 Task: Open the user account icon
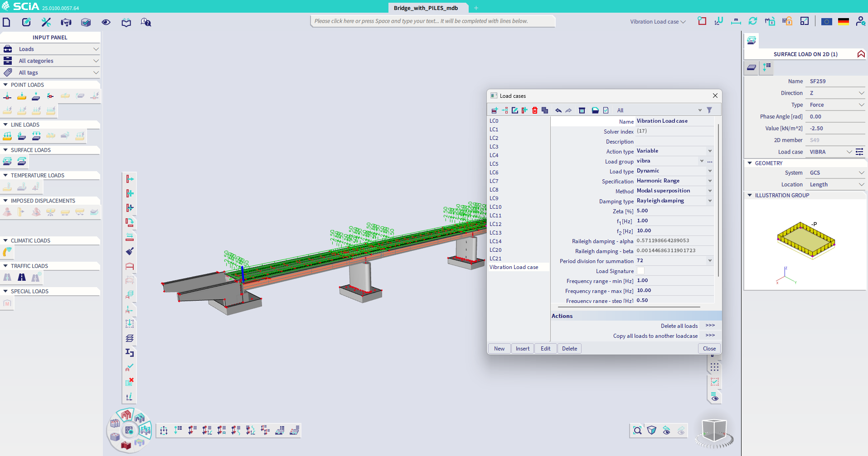[860, 21]
